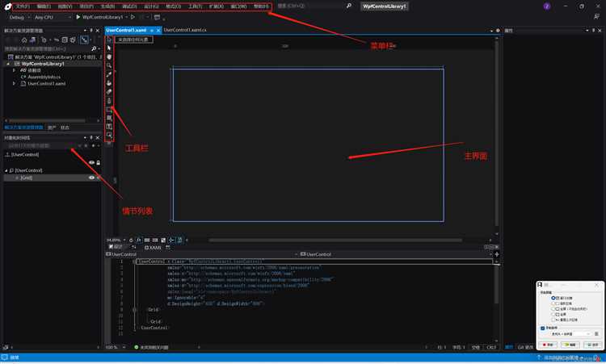Collapse the [UserControl] node in Objects panel

6,170
